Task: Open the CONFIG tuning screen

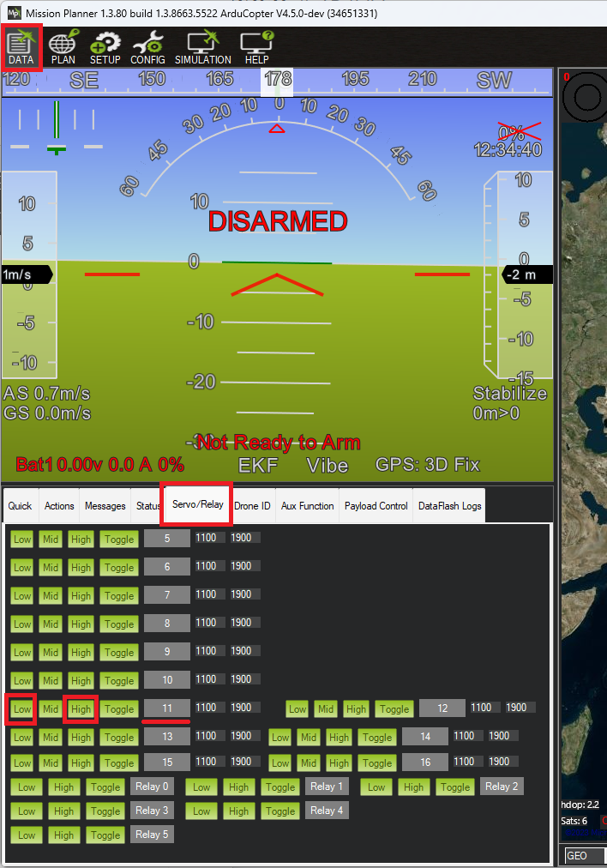Action: tap(147, 48)
